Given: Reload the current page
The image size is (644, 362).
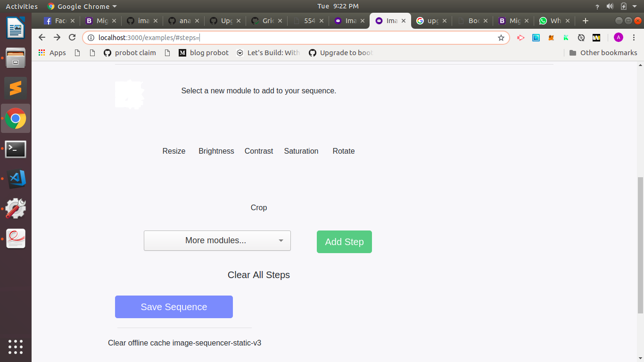Looking at the screenshot, I should [x=72, y=38].
